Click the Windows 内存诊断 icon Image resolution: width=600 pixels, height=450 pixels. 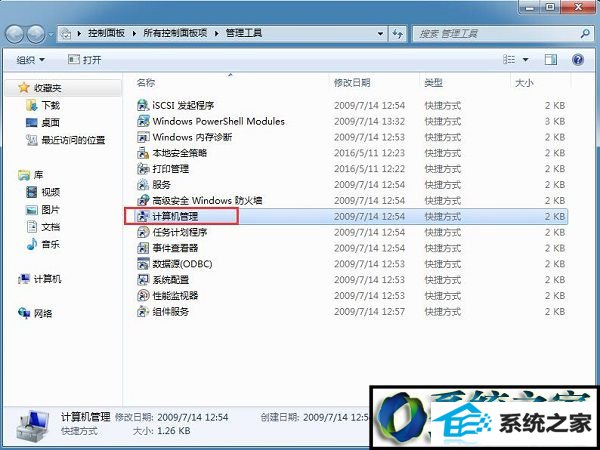tap(143, 137)
